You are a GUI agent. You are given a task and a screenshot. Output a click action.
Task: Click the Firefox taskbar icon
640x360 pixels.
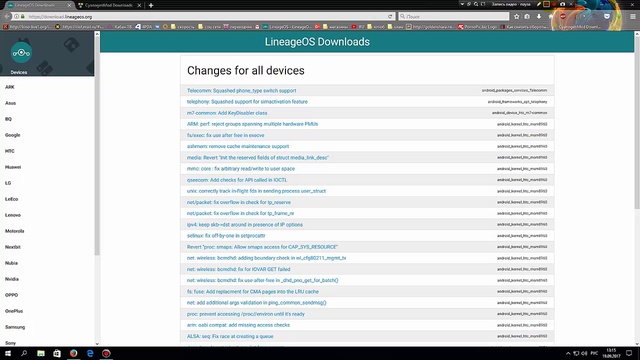73,353
